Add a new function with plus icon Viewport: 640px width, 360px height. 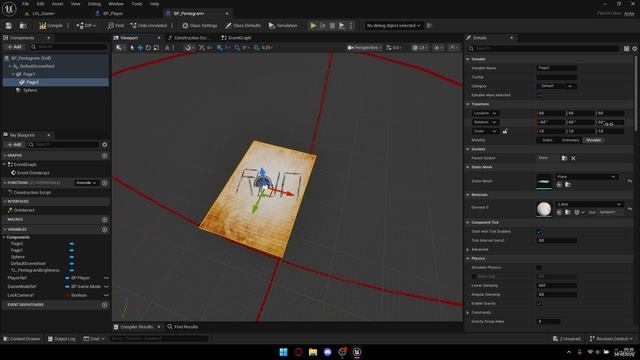pyautogui.click(x=104, y=183)
